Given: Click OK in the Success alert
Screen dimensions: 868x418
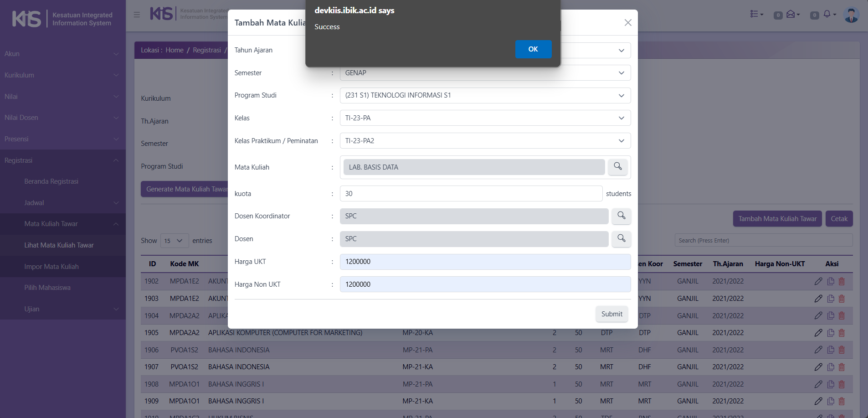Looking at the screenshot, I should click(533, 49).
